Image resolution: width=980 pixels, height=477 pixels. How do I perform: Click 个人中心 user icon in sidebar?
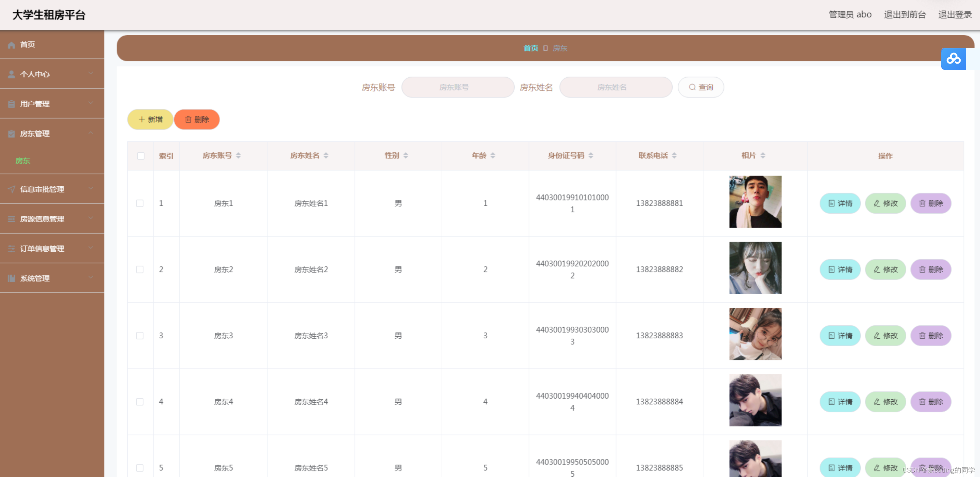tap(11, 75)
